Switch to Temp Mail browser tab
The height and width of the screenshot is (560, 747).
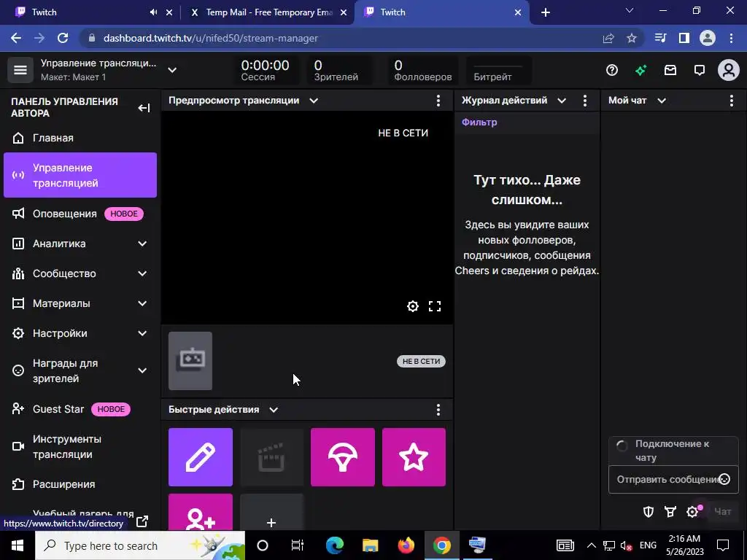click(268, 12)
